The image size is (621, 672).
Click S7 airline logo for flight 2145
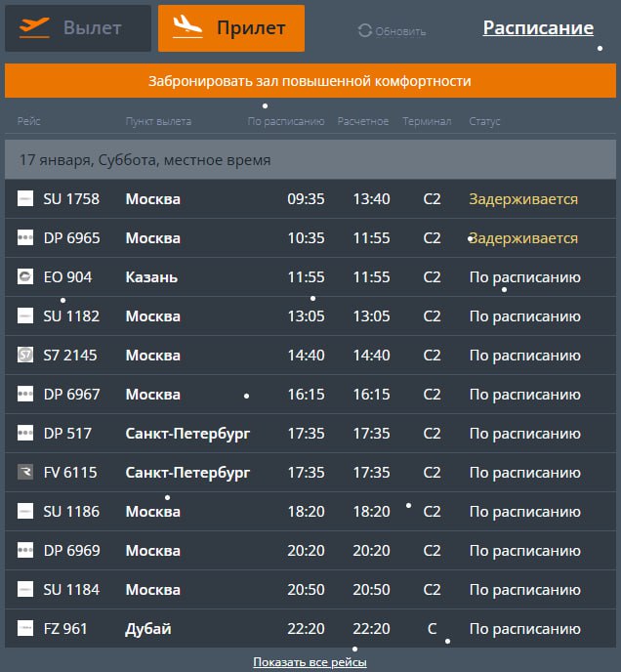point(25,356)
